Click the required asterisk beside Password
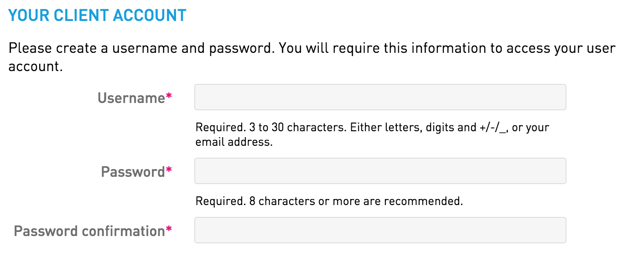This screenshot has height=257, width=644. [169, 171]
